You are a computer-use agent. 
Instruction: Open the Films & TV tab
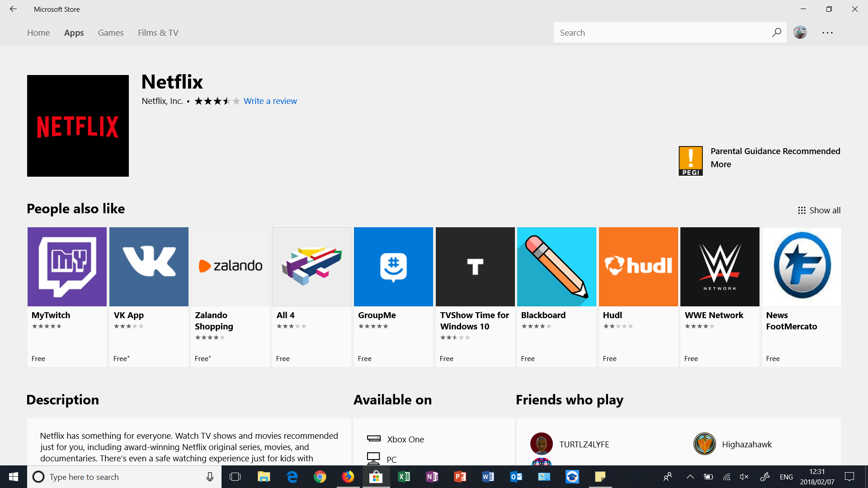tap(158, 33)
